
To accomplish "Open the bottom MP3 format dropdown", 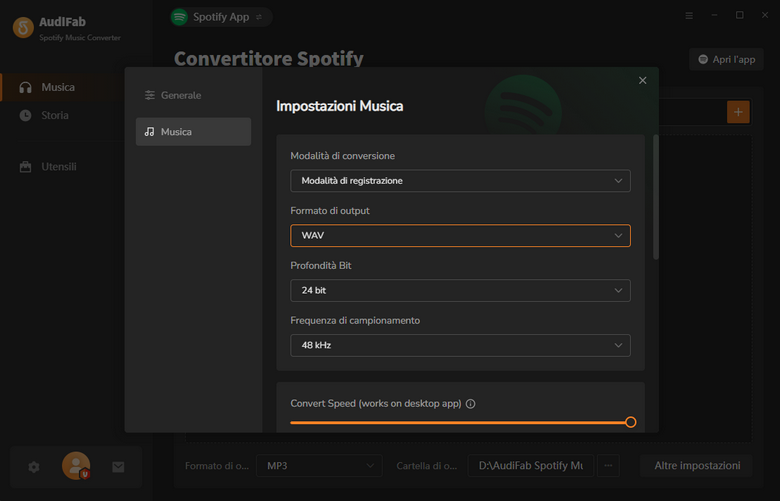I will coord(319,466).
